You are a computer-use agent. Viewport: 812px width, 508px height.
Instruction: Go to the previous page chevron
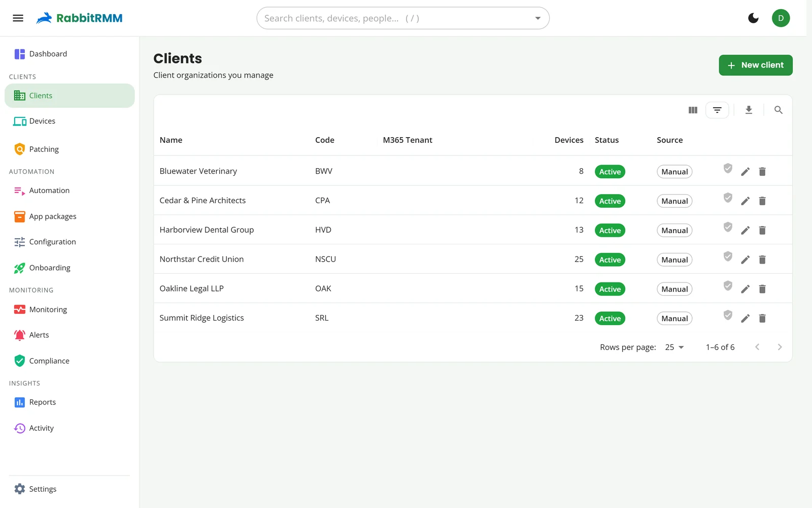pos(757,347)
